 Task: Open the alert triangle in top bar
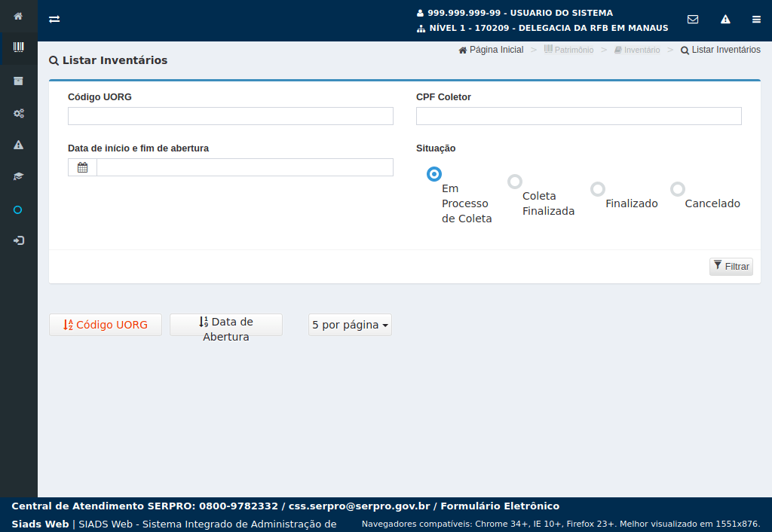click(x=725, y=19)
